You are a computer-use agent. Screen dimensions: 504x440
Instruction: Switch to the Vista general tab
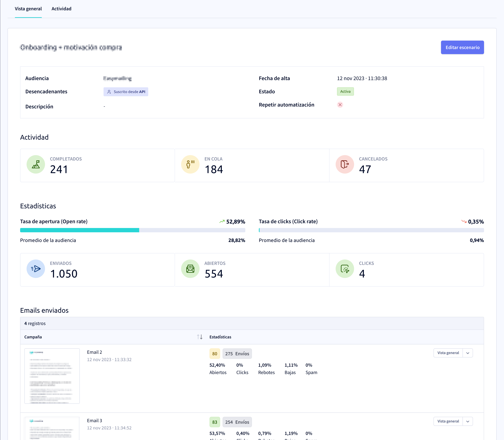[x=28, y=9]
